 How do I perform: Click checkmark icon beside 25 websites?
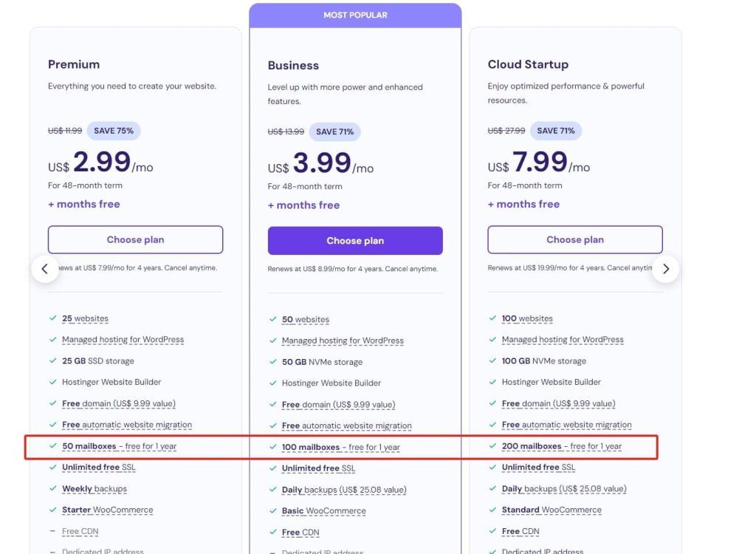(53, 318)
